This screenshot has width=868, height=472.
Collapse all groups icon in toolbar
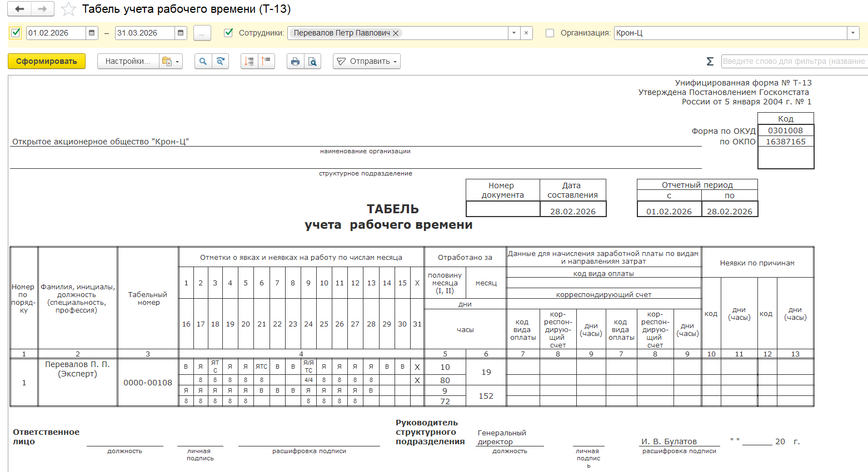267,61
